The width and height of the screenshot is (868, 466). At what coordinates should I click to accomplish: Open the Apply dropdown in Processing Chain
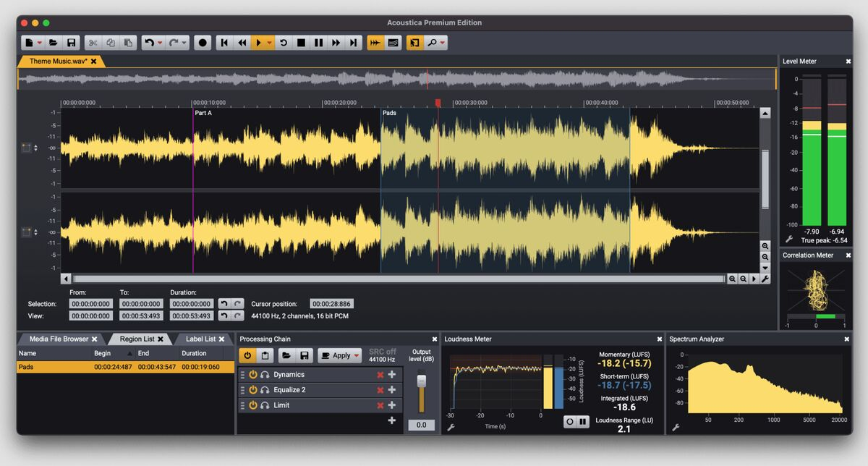click(357, 356)
